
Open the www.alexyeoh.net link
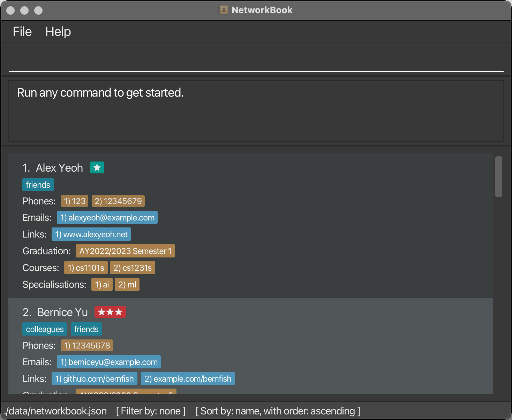coord(91,234)
